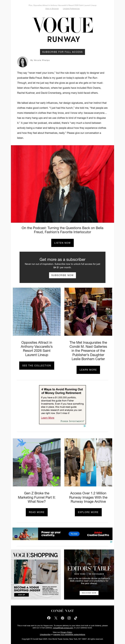Click Try now in Adobe banner
125x644 pixels.
(x=74, y=534)
